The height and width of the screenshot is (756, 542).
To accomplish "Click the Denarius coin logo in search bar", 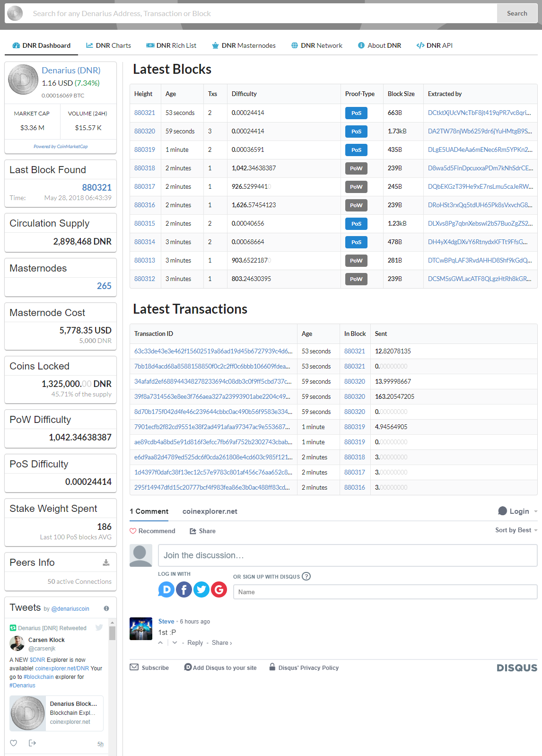I will point(15,13).
